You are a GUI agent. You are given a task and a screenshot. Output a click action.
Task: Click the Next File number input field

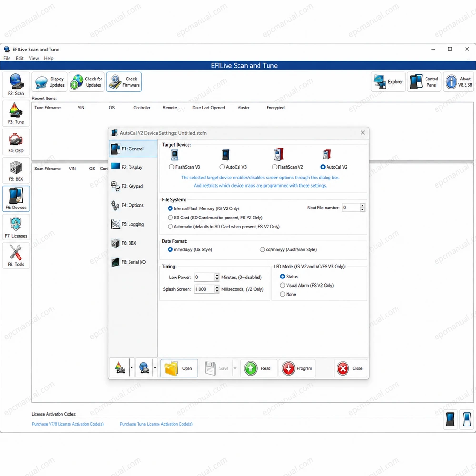click(x=351, y=208)
